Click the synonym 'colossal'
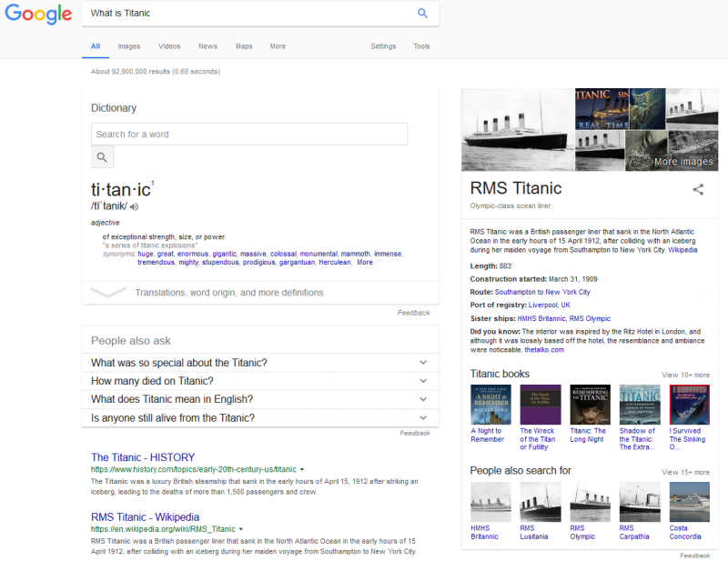728x561 pixels. (x=283, y=255)
